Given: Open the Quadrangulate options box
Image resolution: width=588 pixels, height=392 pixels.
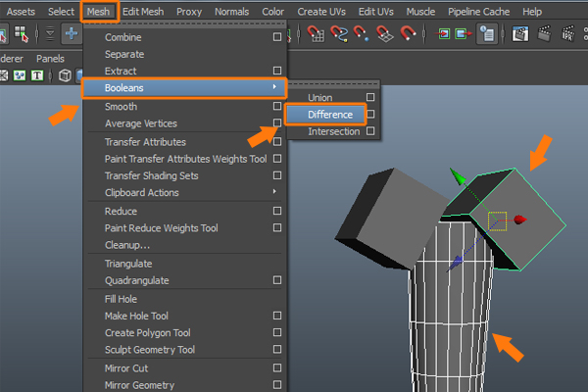Looking at the screenshot, I should [278, 281].
